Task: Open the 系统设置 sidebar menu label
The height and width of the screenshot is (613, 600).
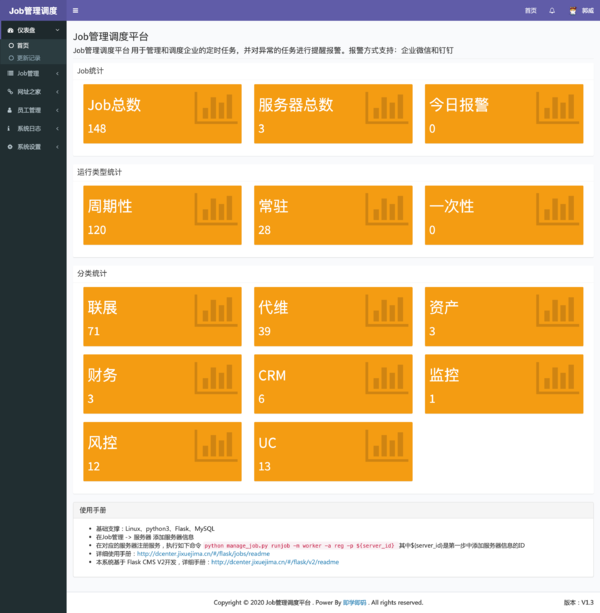Action: (x=29, y=147)
